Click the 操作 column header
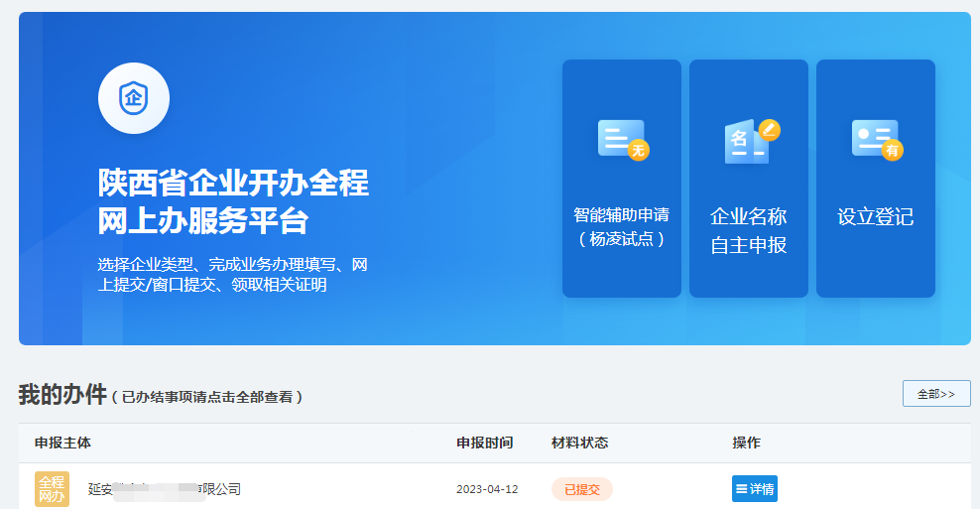 coord(746,443)
